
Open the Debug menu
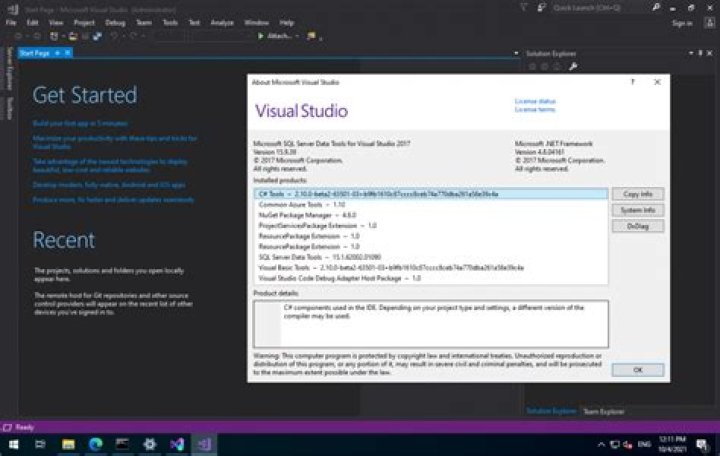[115, 21]
